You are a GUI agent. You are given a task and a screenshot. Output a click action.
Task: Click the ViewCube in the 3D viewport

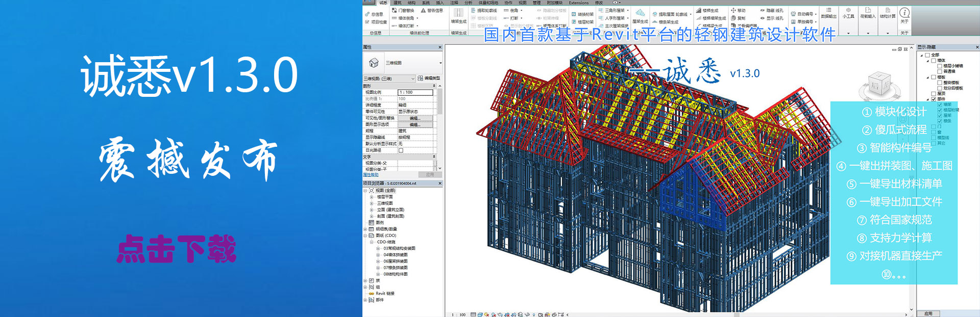879,85
